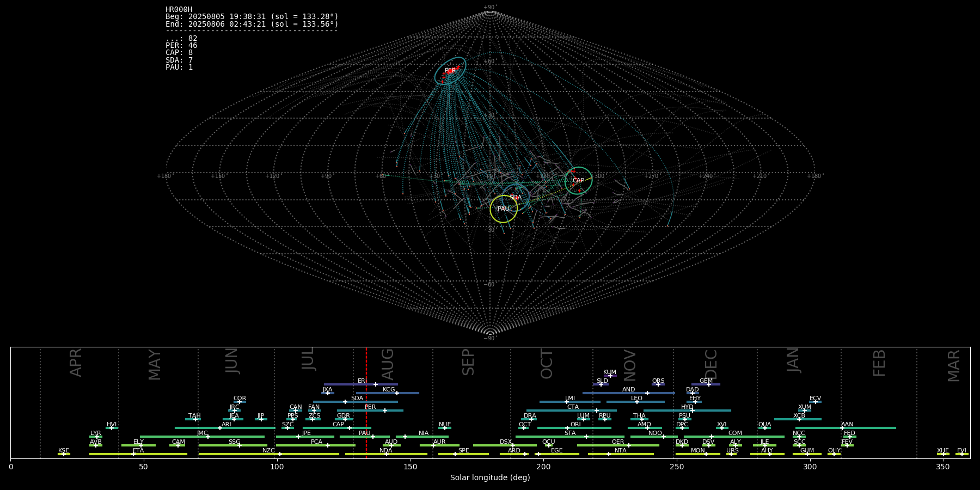The height and width of the screenshot is (490, 980).
Task: Select the SDA radiant label on sky map
Action: [x=516, y=198]
